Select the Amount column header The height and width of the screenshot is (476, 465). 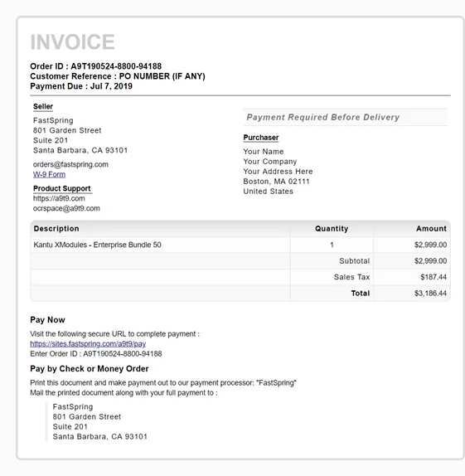pos(431,229)
